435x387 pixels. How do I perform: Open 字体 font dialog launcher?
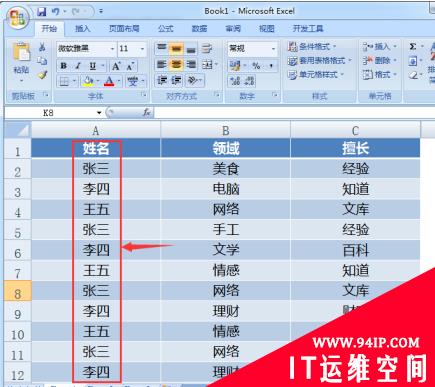(x=144, y=95)
